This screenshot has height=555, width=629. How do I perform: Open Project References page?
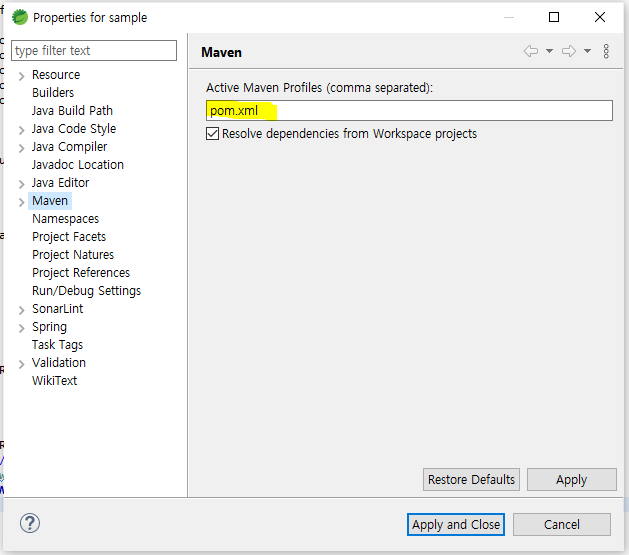pyautogui.click(x=81, y=273)
